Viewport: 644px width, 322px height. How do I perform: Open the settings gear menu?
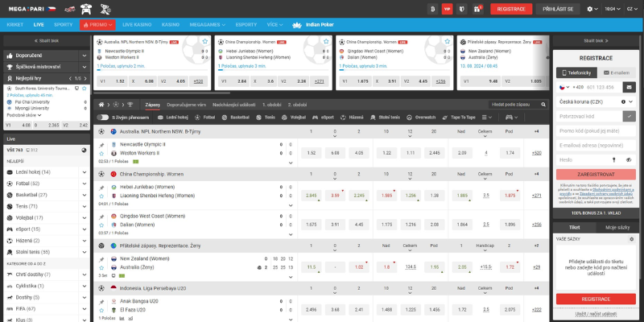click(x=592, y=9)
